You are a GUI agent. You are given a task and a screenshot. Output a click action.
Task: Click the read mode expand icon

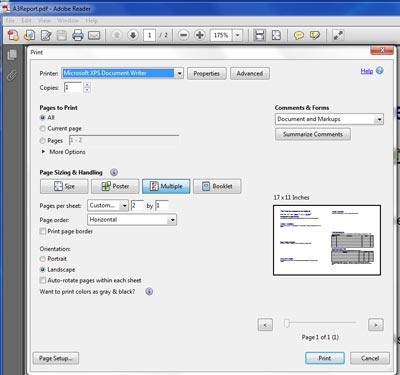(338, 35)
